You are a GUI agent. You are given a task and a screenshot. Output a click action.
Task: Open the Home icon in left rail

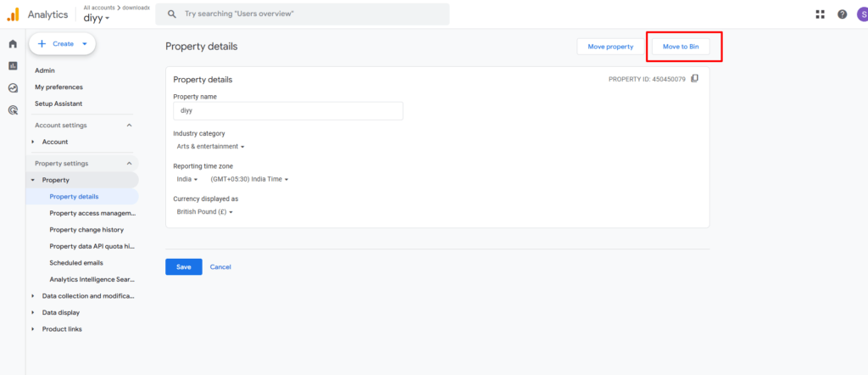[x=13, y=44]
